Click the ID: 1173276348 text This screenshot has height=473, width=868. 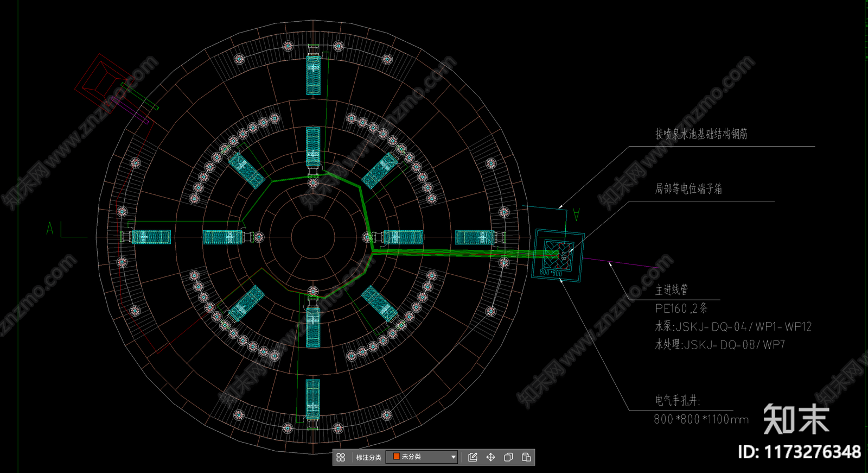point(799,452)
